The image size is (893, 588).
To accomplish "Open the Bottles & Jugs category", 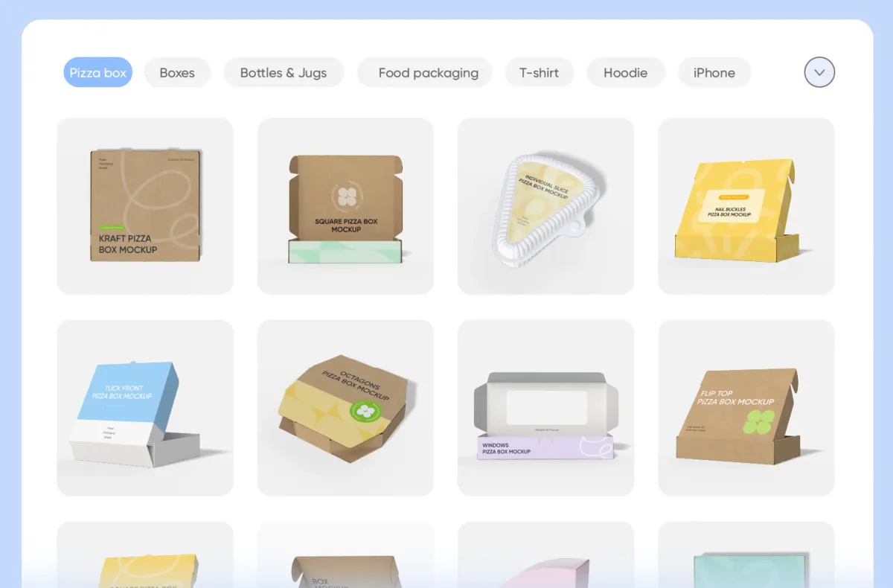I will pos(284,73).
